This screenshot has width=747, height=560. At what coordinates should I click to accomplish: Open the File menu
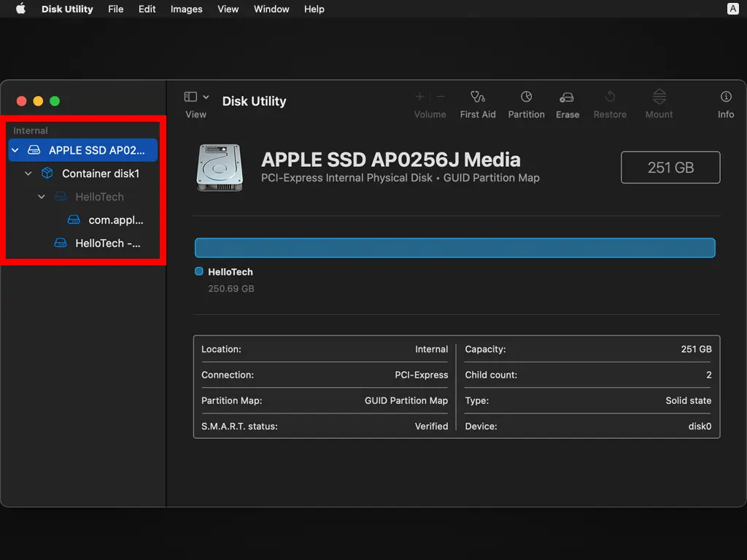(115, 9)
